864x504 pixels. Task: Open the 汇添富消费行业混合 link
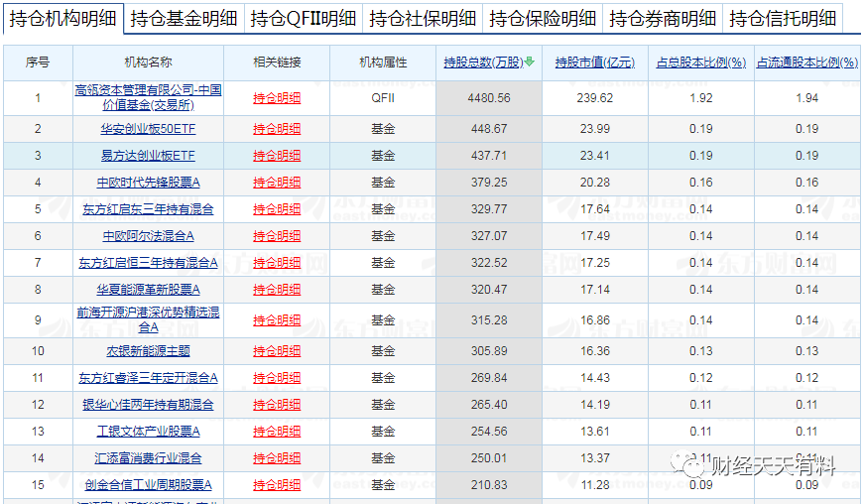pyautogui.click(x=148, y=457)
